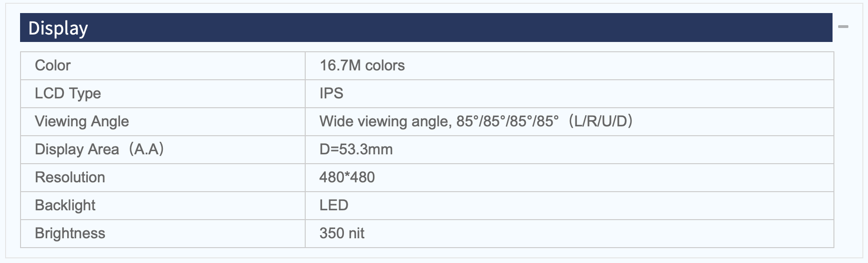The width and height of the screenshot is (868, 263).
Task: Click the LED backlight value
Action: 334,205
